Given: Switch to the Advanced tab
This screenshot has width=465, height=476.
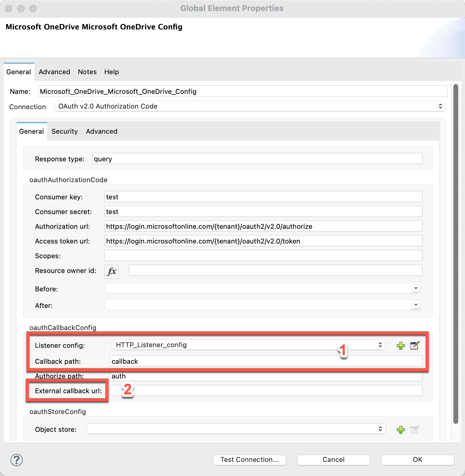Looking at the screenshot, I should click(x=54, y=72).
